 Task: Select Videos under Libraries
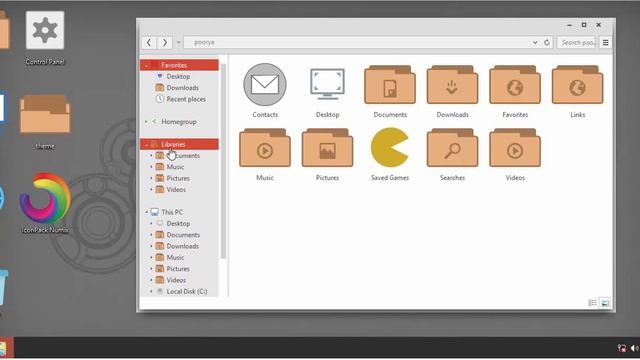(176, 189)
